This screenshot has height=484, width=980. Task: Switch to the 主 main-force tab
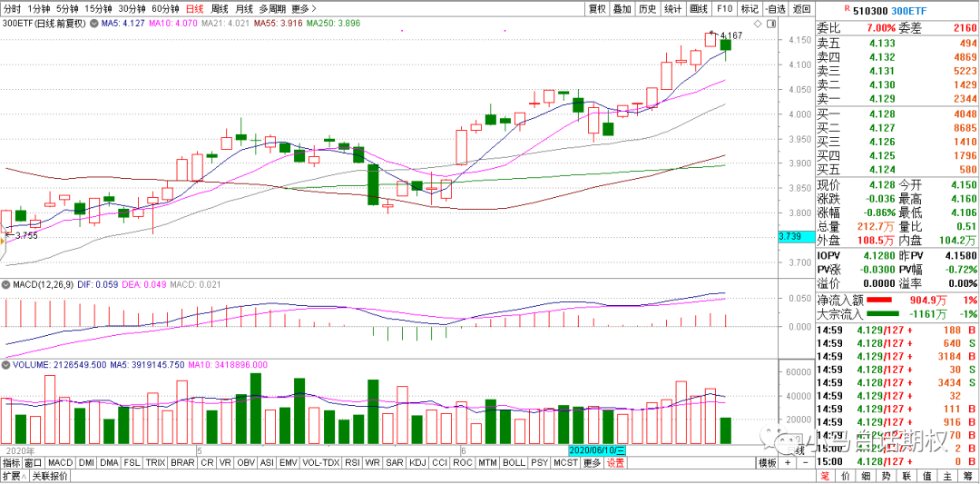coord(949,476)
